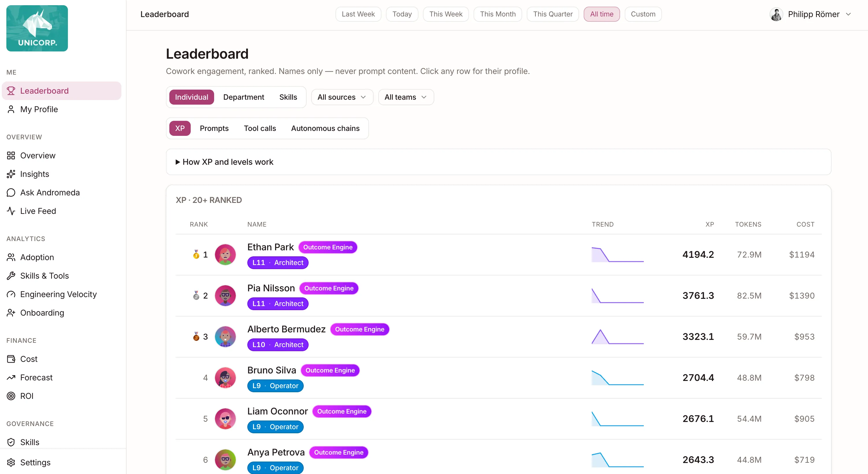This screenshot has height=474, width=868.
Task: Click the Ask Andromeda chat bubble icon
Action: 11,192
